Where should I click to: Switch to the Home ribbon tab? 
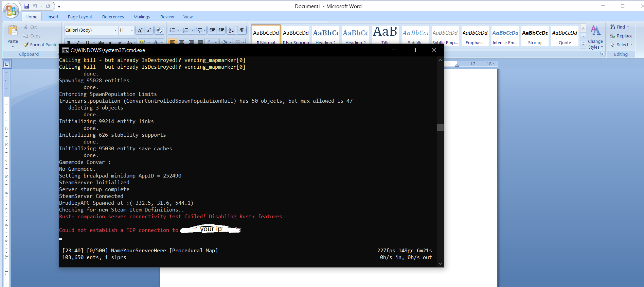(x=31, y=17)
